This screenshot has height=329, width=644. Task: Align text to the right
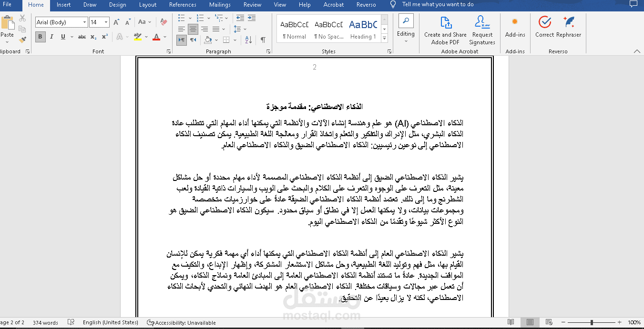pyautogui.click(x=204, y=30)
